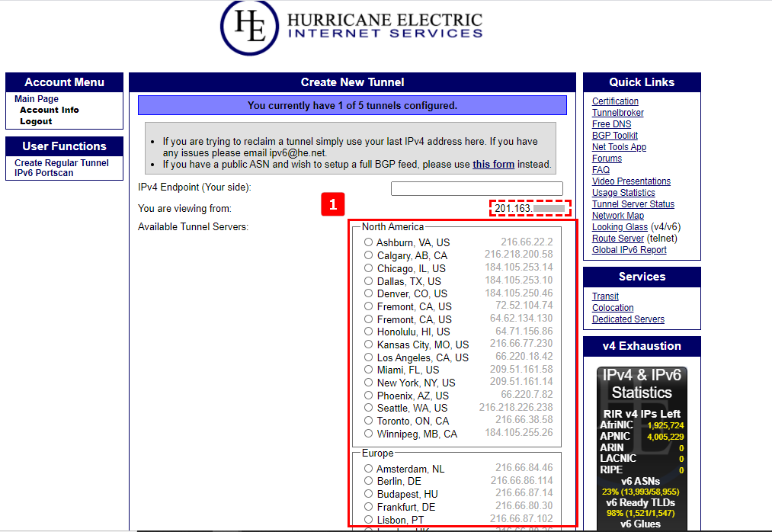Open the Certification quick link
Viewport: 772px width, 532px height.
[x=615, y=101]
